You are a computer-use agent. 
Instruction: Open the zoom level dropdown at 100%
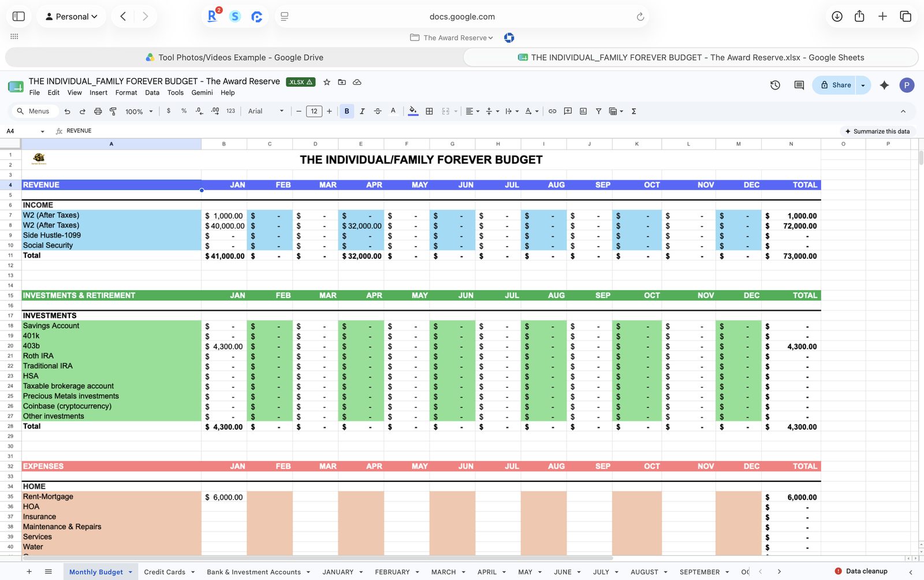(139, 111)
